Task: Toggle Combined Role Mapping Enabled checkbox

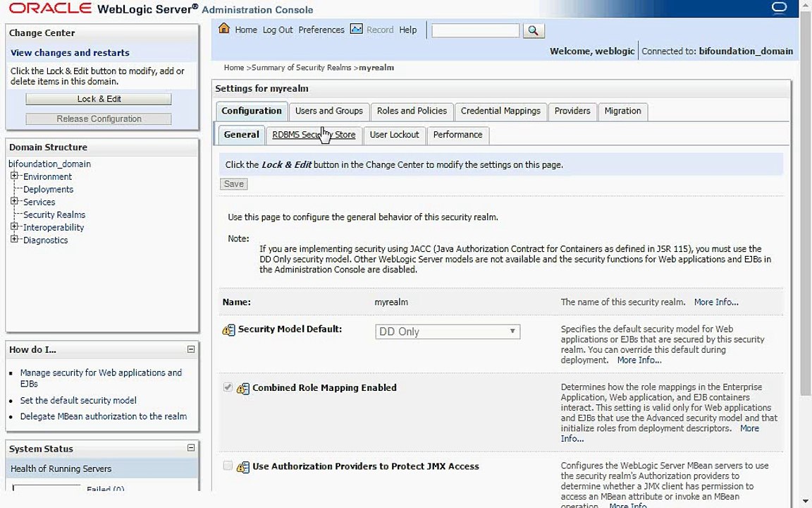Action: [228, 387]
